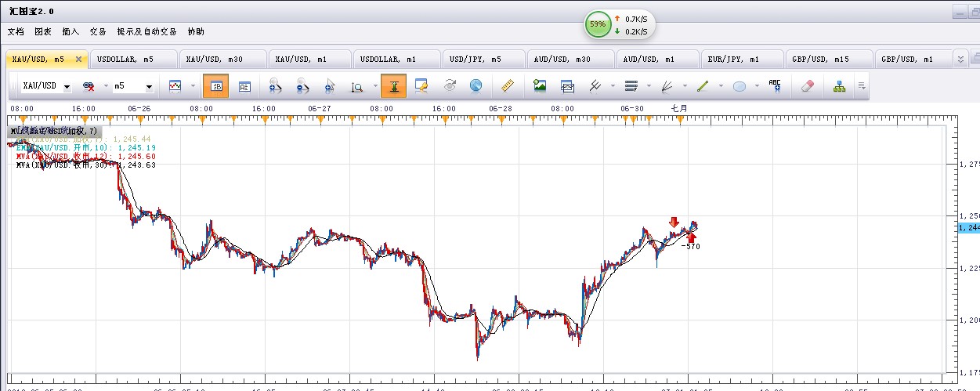The height and width of the screenshot is (391, 980).
Task: Click the zoom-area magnifier icon
Action: tap(357, 86)
